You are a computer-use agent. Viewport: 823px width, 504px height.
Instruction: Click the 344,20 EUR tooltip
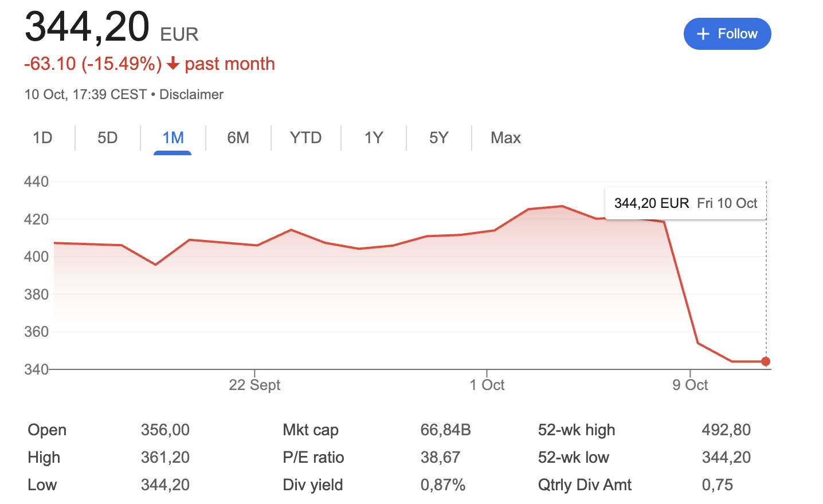point(685,203)
